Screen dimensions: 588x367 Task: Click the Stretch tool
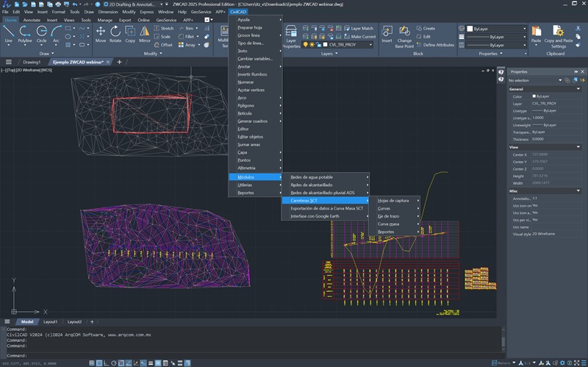tap(164, 28)
